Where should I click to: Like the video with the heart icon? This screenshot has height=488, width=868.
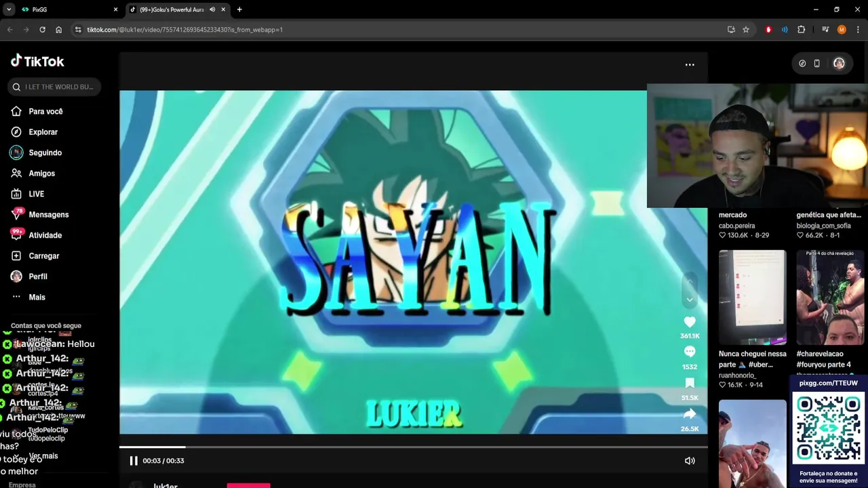690,323
